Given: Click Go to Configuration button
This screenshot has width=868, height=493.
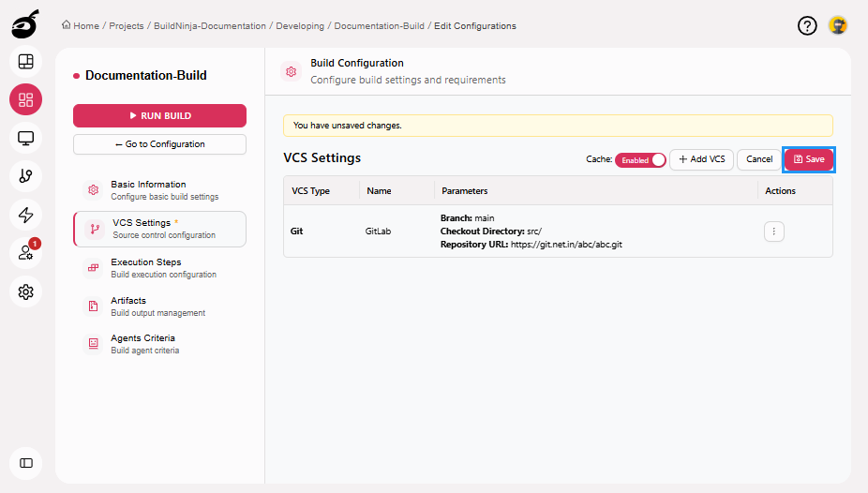Looking at the screenshot, I should point(159,144).
